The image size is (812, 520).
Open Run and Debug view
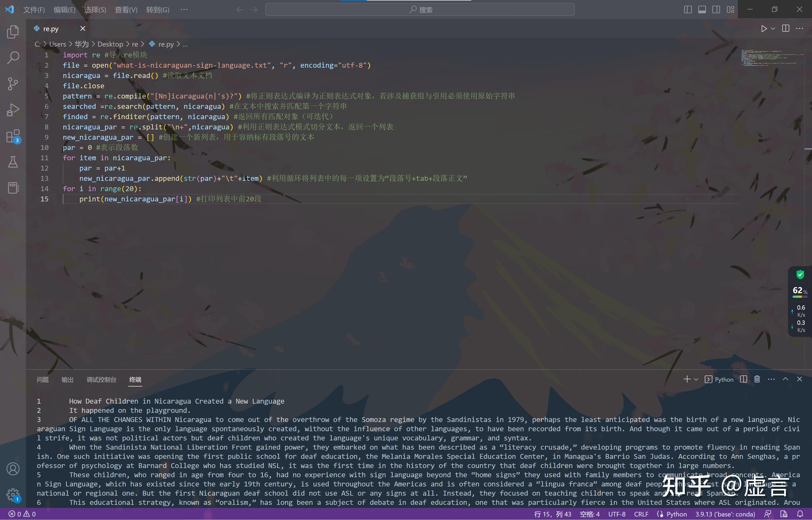13,110
